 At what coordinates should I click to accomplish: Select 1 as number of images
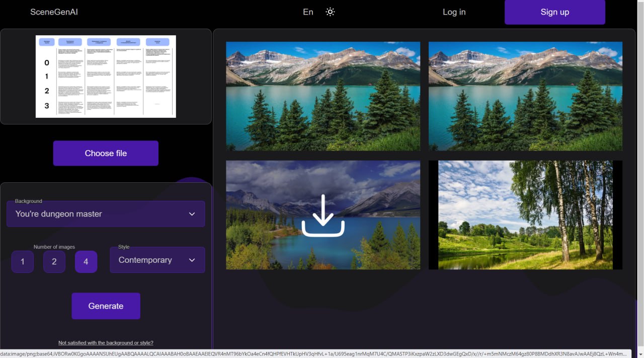[23, 262]
